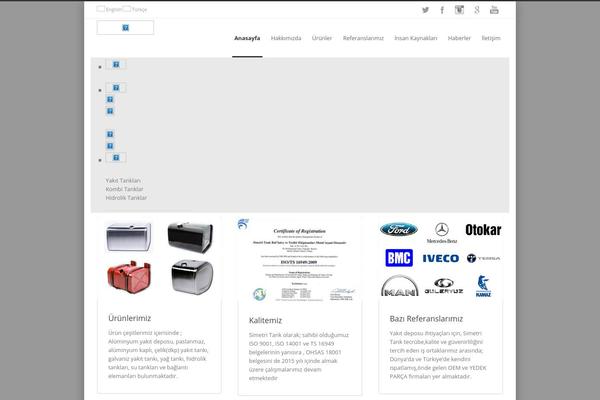
Task: Open the Instagram social link
Action: tap(459, 10)
